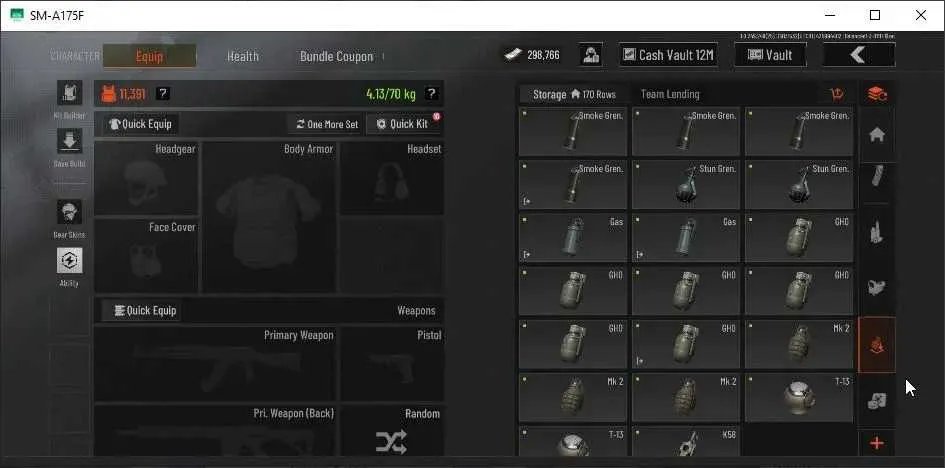Click the 4.13/70 kg weight text
The image size is (945, 468).
(391, 94)
